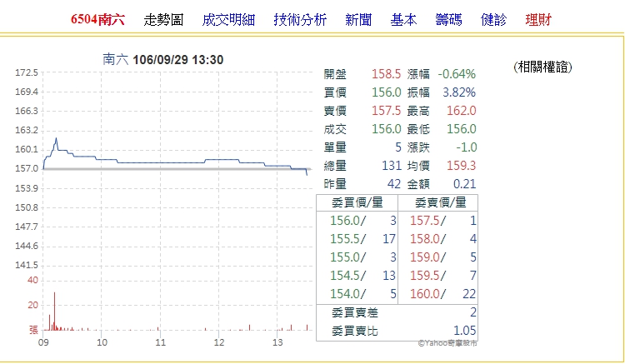Open the 健診 tab
The image size is (625, 364).
[493, 19]
